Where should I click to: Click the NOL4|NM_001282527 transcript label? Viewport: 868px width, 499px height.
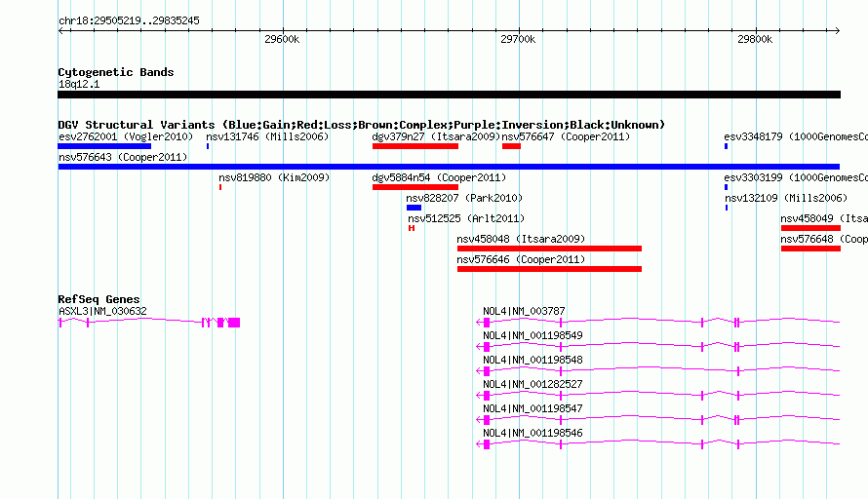click(533, 384)
